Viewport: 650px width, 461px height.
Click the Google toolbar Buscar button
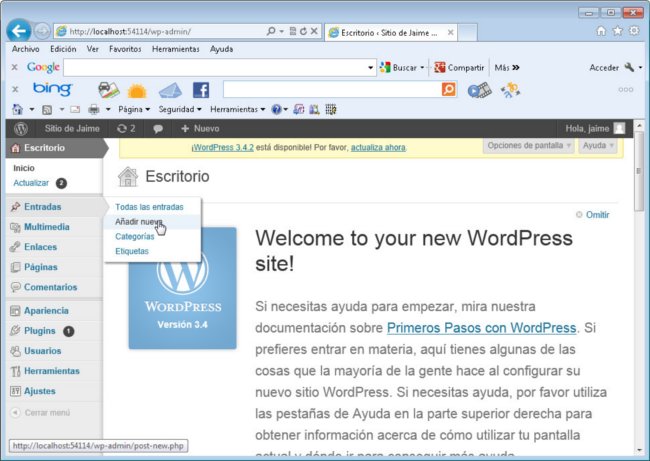coord(403,68)
